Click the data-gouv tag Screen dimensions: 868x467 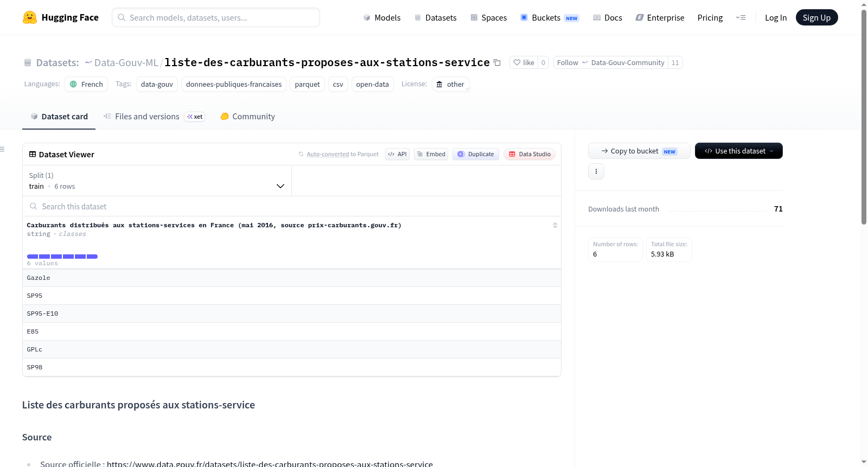click(x=157, y=84)
